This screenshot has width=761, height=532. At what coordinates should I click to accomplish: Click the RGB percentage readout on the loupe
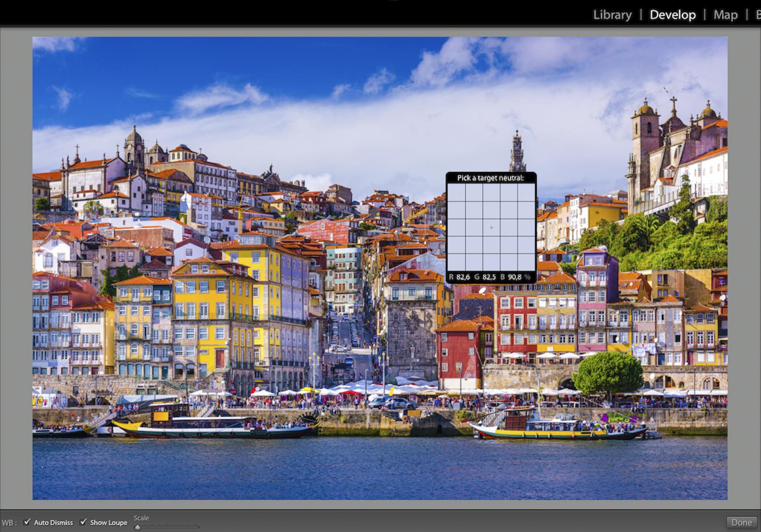pyautogui.click(x=489, y=277)
